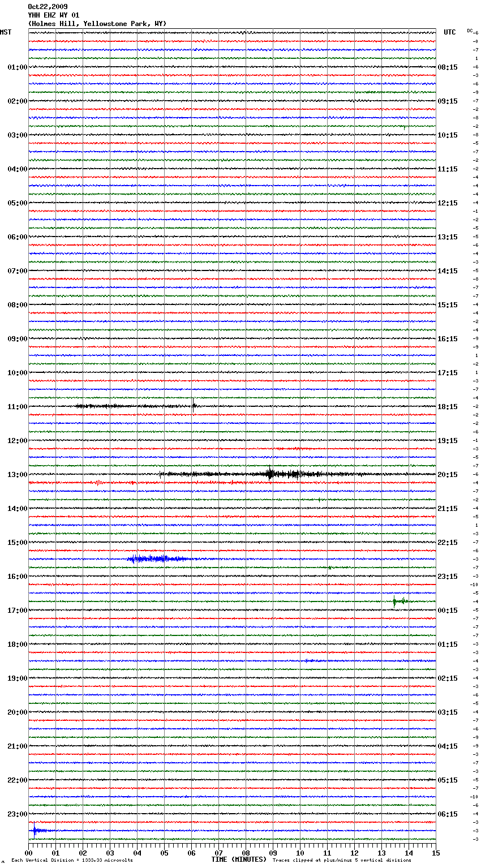Click the 10:15 UTC time label

[448, 135]
